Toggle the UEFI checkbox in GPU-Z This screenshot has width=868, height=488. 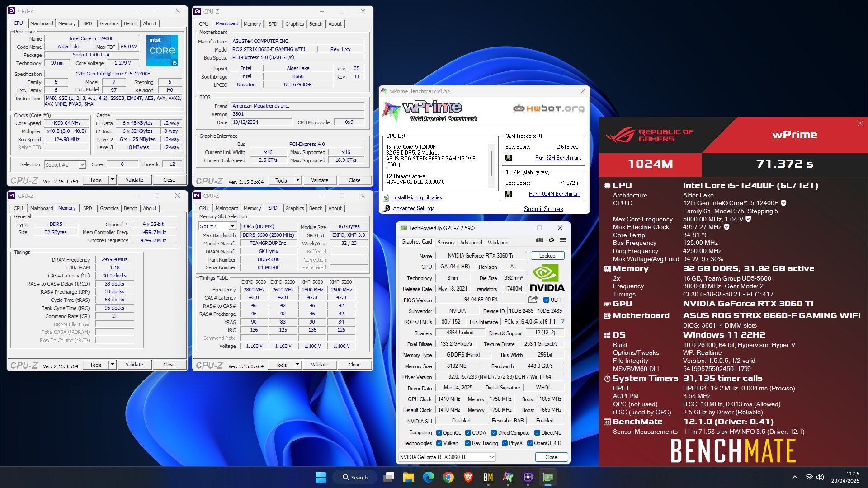click(x=546, y=300)
